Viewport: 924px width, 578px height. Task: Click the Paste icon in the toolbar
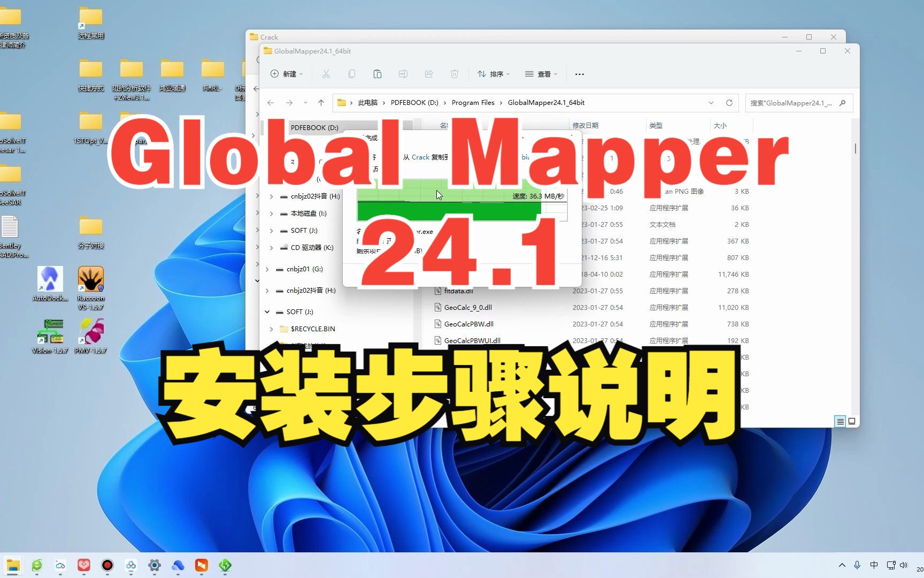[x=377, y=74]
